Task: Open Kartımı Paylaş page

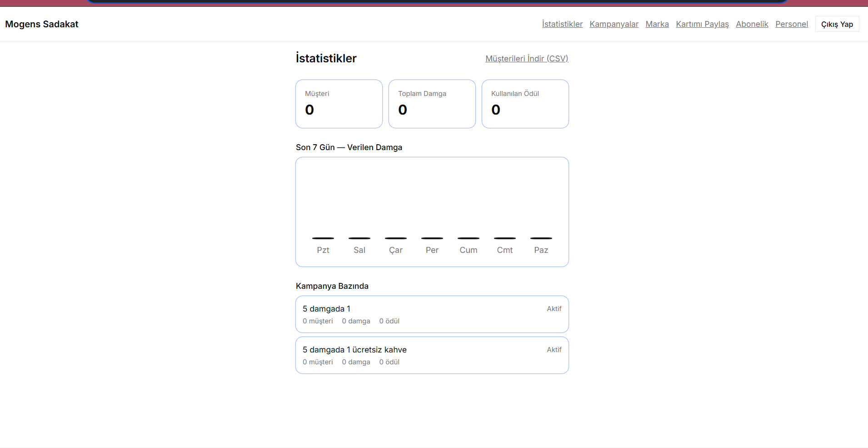Action: pyautogui.click(x=702, y=24)
